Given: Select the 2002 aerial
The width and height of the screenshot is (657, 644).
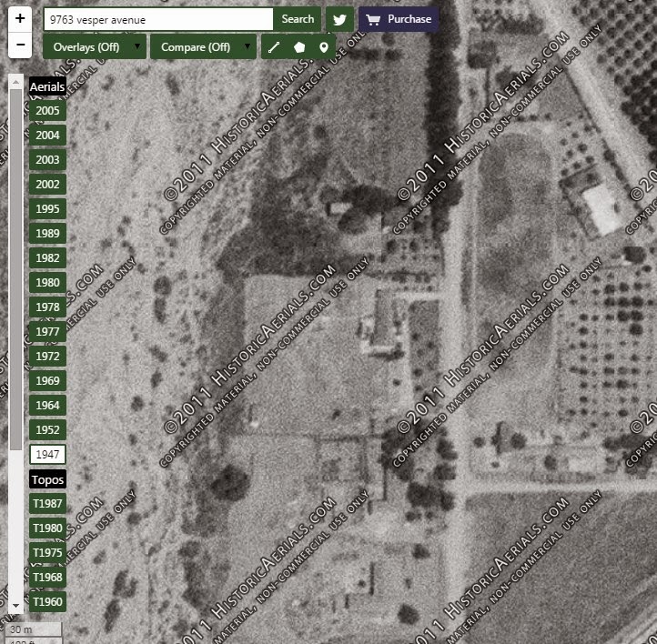Looking at the screenshot, I should tap(47, 185).
